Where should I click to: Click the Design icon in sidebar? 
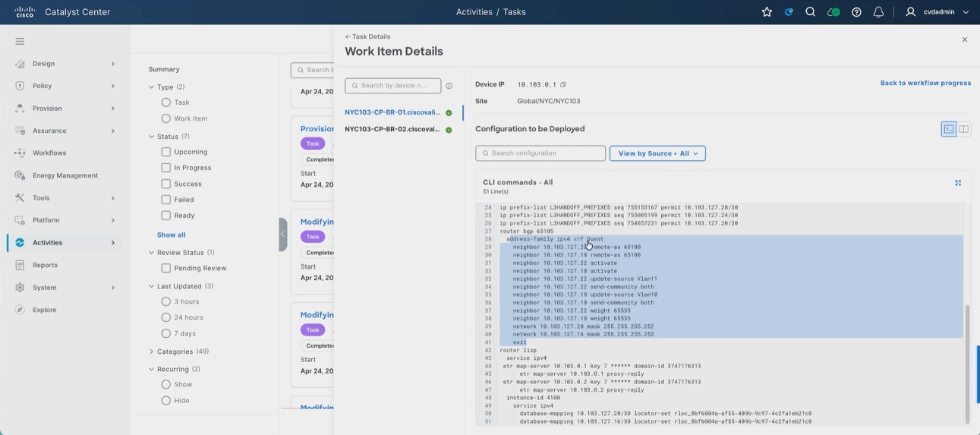tap(20, 64)
